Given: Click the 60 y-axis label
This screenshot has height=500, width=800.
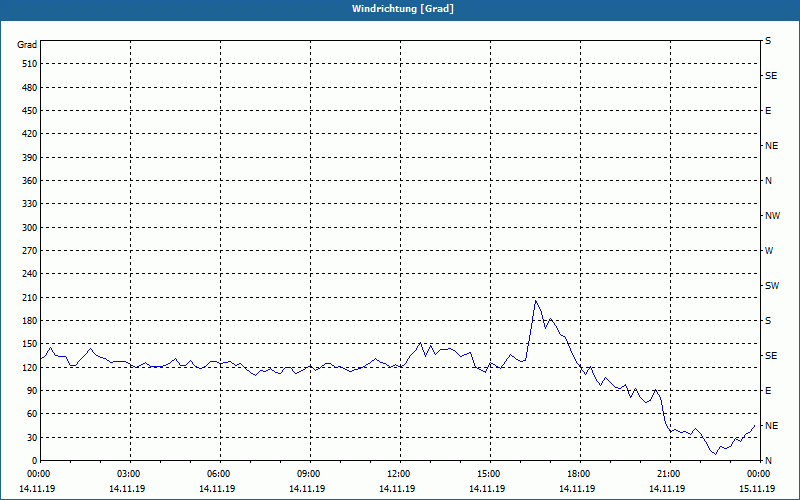Looking at the screenshot, I should pos(32,414).
